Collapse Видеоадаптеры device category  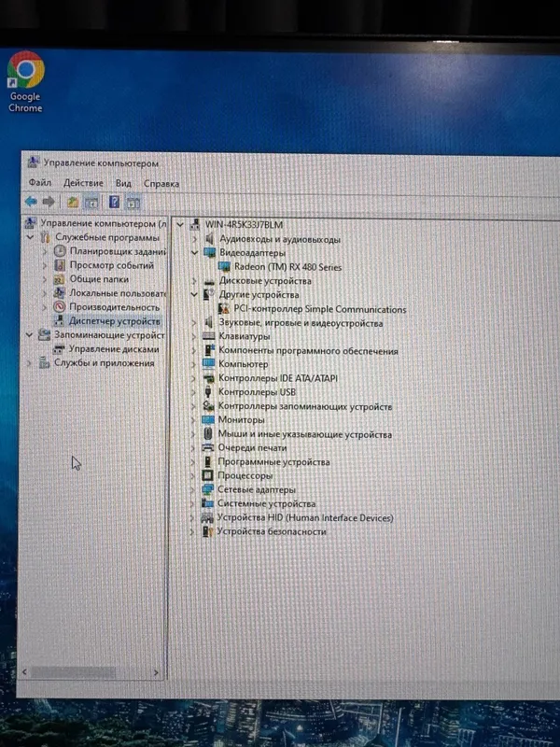click(x=194, y=252)
